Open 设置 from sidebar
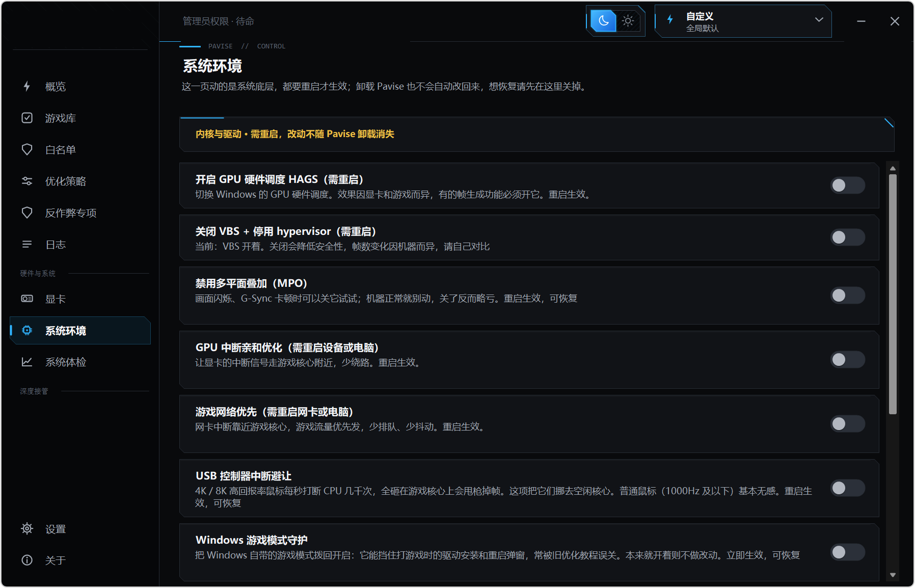This screenshot has width=915, height=588. tap(80, 529)
